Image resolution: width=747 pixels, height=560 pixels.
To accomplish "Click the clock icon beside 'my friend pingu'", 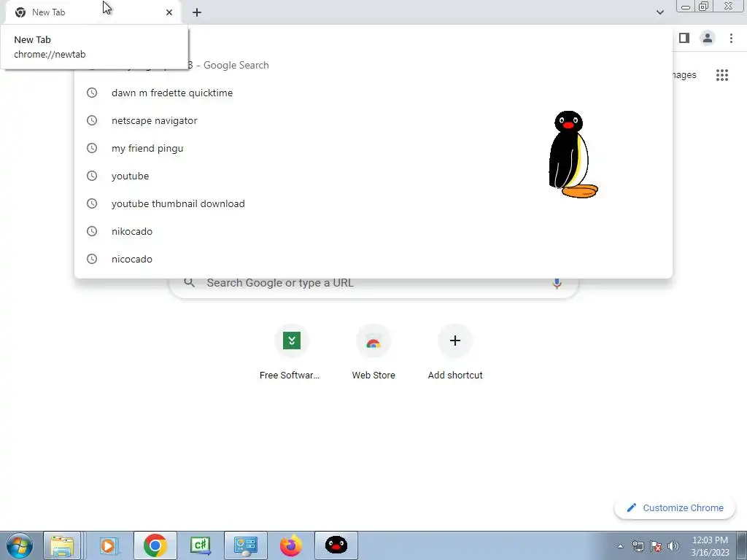I will [x=92, y=148].
